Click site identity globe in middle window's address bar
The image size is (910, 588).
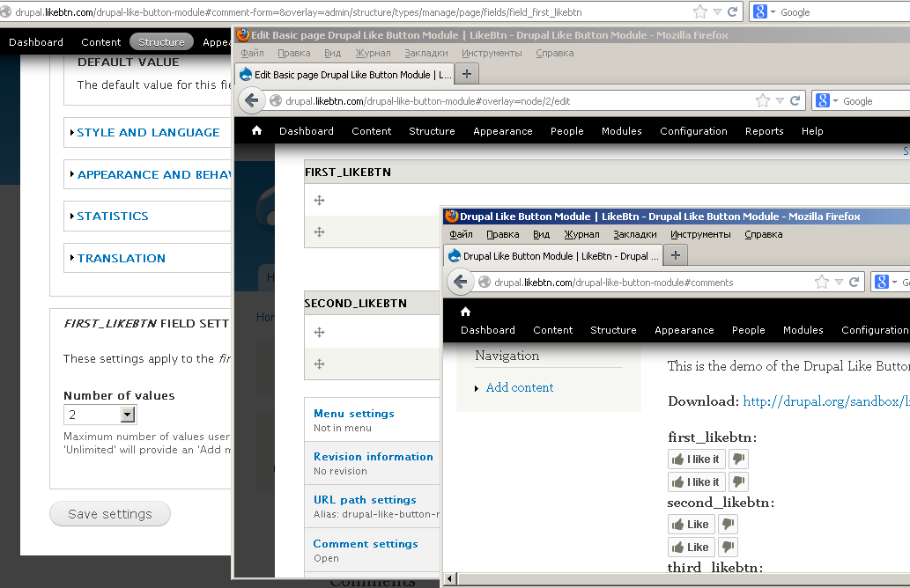point(276,101)
